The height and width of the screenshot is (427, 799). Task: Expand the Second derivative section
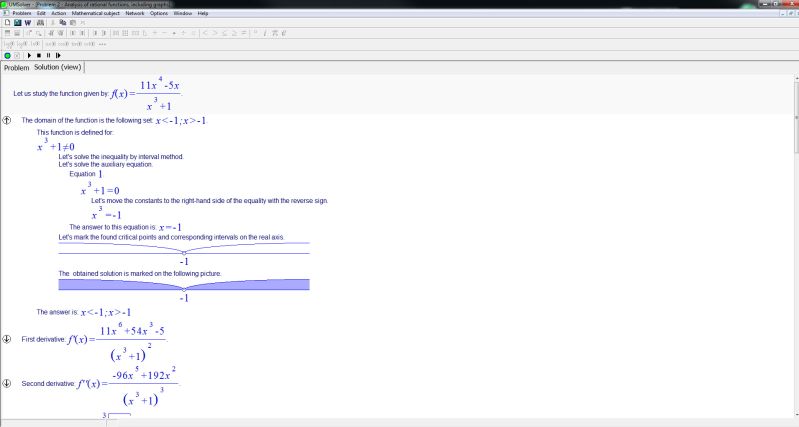[x=7, y=383]
